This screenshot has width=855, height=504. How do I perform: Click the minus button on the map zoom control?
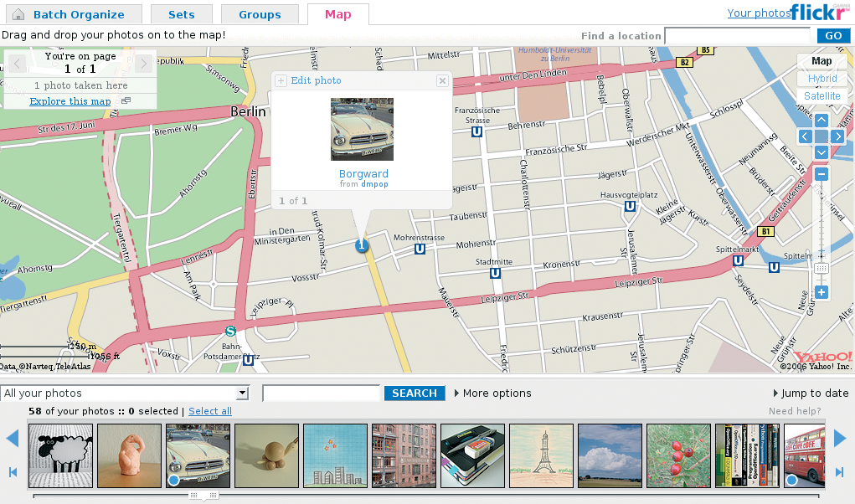click(x=822, y=174)
